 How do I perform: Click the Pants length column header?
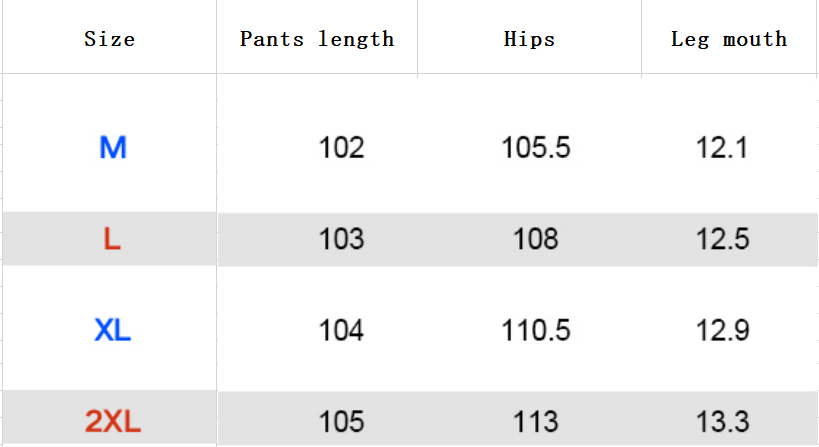pyautogui.click(x=317, y=40)
